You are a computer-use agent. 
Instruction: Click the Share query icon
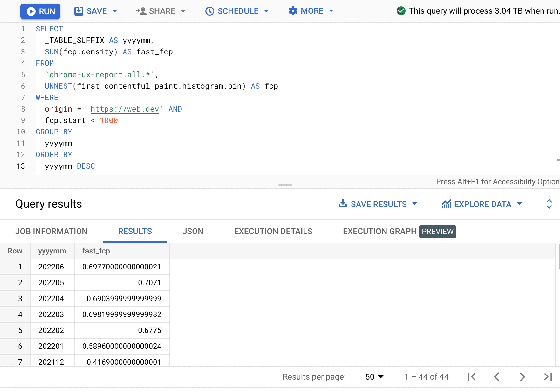pos(141,11)
